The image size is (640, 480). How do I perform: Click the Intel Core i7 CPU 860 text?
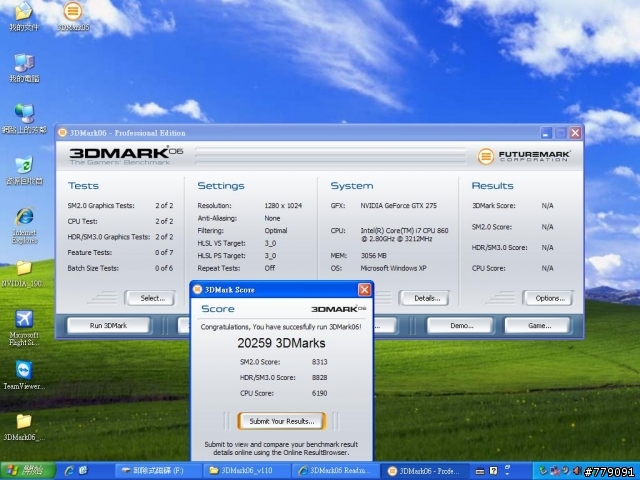pyautogui.click(x=404, y=234)
